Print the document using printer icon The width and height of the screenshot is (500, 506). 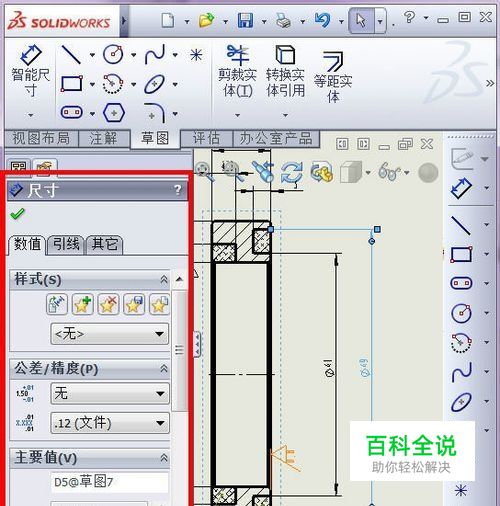[x=284, y=21]
